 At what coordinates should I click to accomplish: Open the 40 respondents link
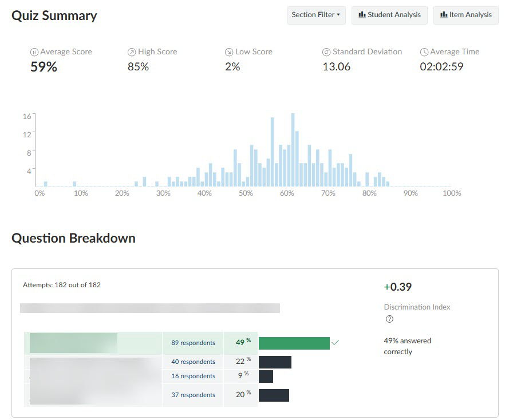(x=193, y=362)
